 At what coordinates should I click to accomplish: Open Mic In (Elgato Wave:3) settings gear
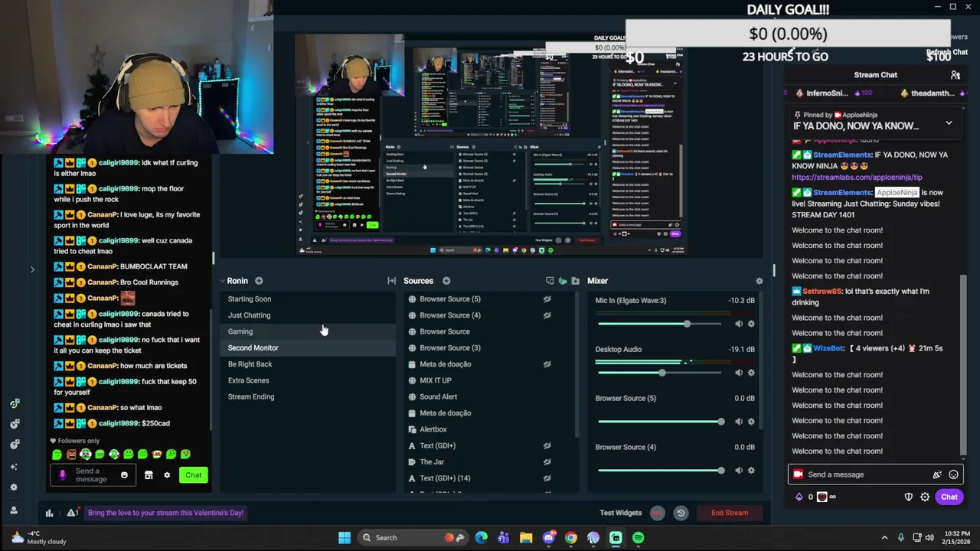tap(751, 324)
